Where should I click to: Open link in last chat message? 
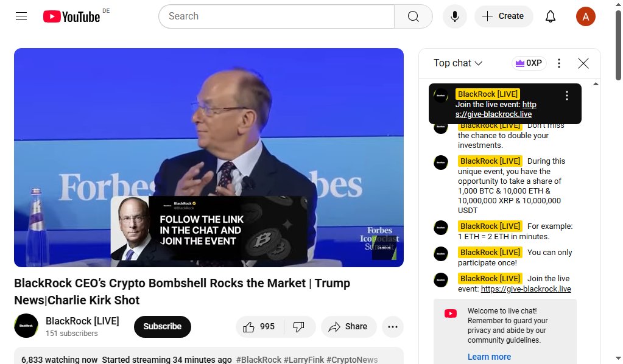coord(526,289)
